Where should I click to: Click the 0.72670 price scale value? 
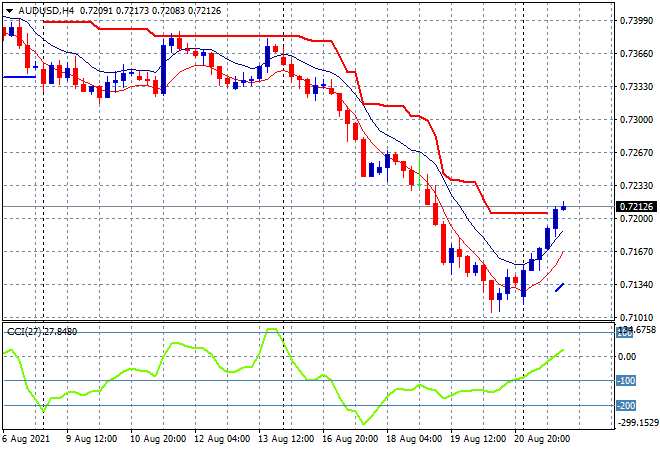click(636, 153)
